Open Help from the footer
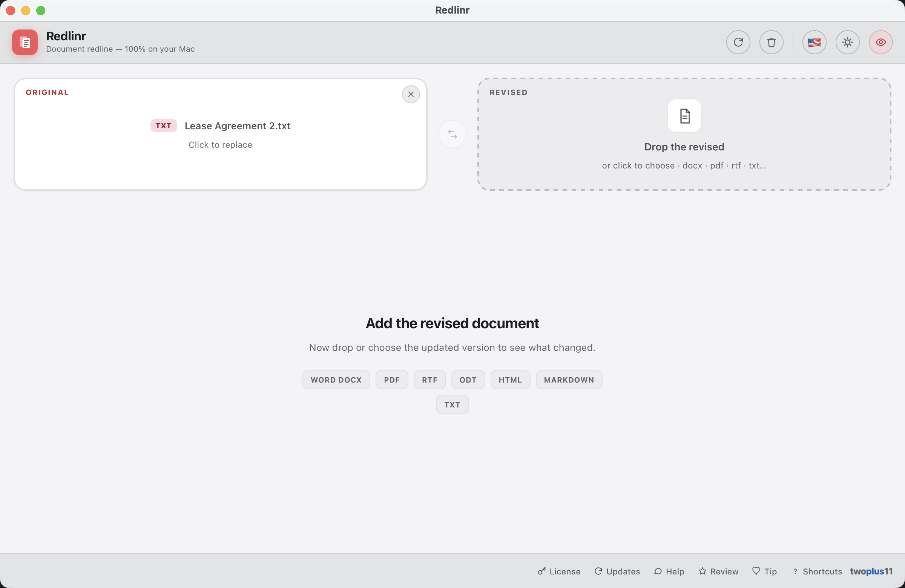The image size is (905, 588). [x=669, y=571]
